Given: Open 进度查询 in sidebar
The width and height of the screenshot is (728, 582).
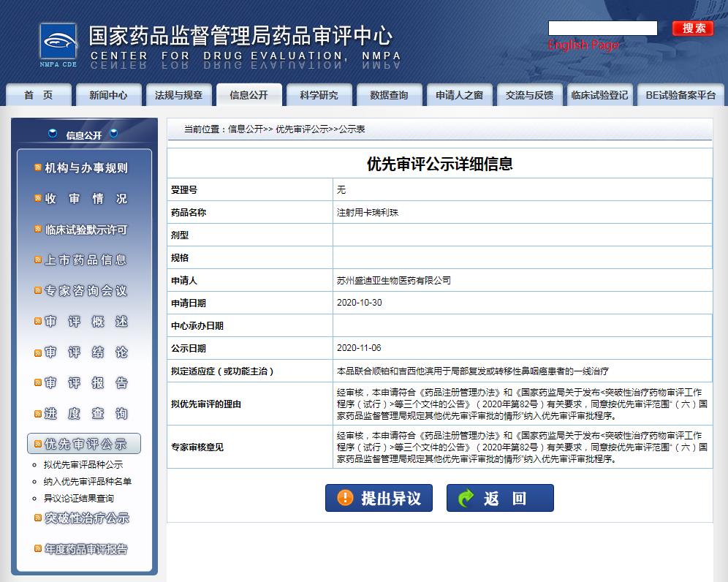Looking at the screenshot, I should (x=86, y=413).
